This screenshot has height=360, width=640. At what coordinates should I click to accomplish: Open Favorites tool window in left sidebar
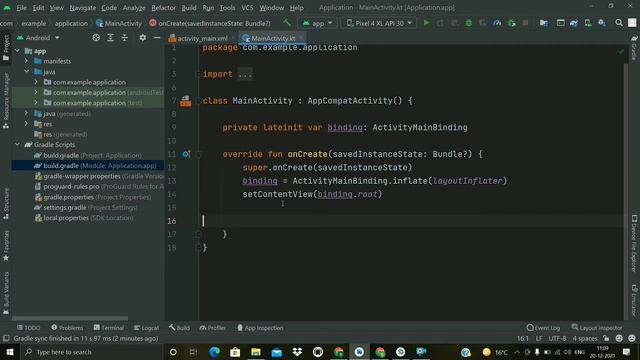[x=6, y=245]
